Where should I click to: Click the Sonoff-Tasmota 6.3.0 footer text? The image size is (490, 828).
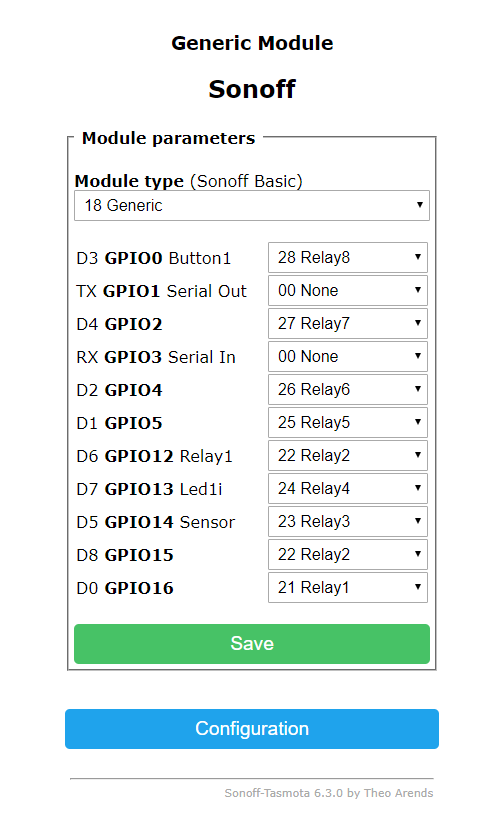point(328,793)
